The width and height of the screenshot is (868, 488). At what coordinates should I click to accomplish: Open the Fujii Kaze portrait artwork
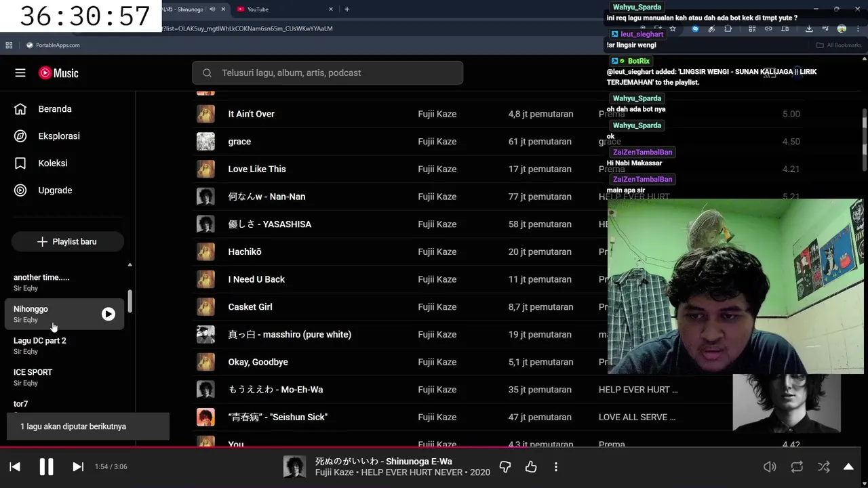click(x=787, y=403)
